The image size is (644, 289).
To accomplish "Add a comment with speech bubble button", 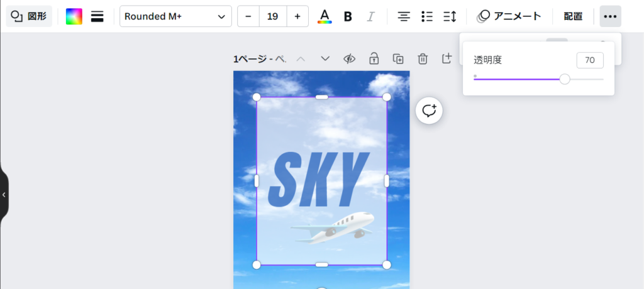I will [429, 111].
